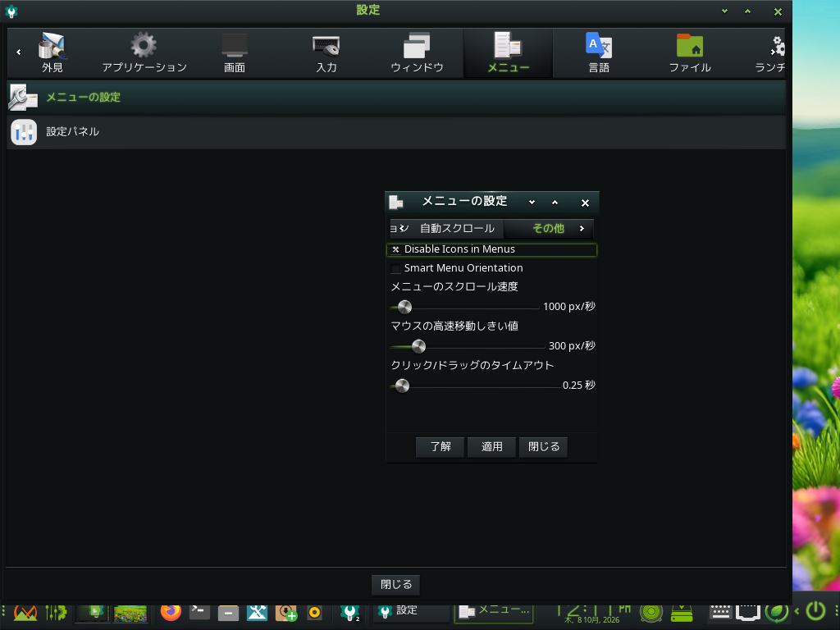
Task: Open the 言語 language category
Action: pyautogui.click(x=599, y=53)
